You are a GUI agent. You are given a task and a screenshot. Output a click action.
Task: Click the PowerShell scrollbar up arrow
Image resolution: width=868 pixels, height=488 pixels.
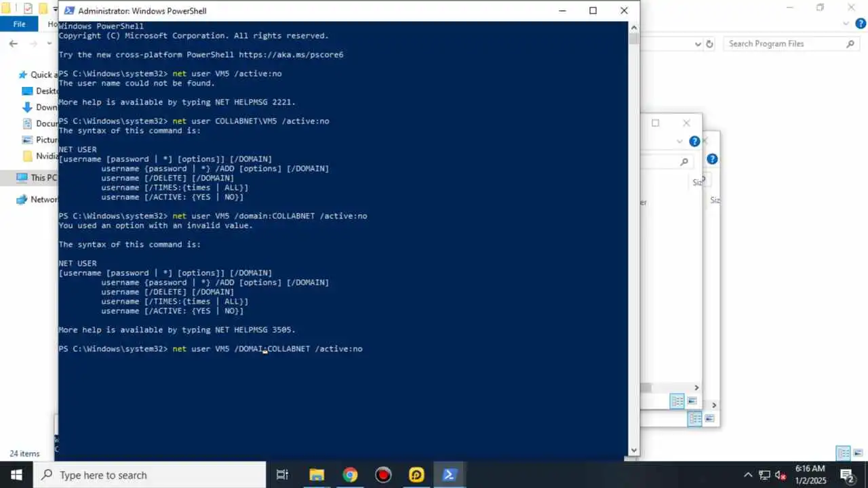[x=633, y=27]
